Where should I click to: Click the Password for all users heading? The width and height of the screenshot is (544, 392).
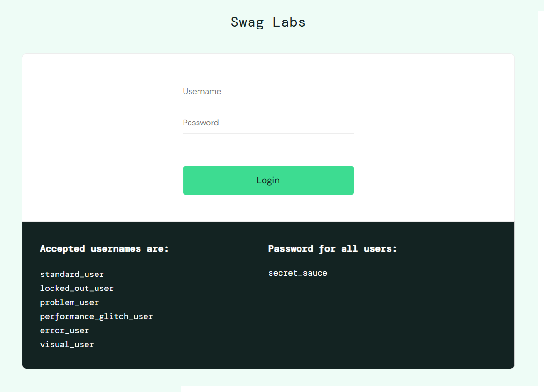point(332,248)
